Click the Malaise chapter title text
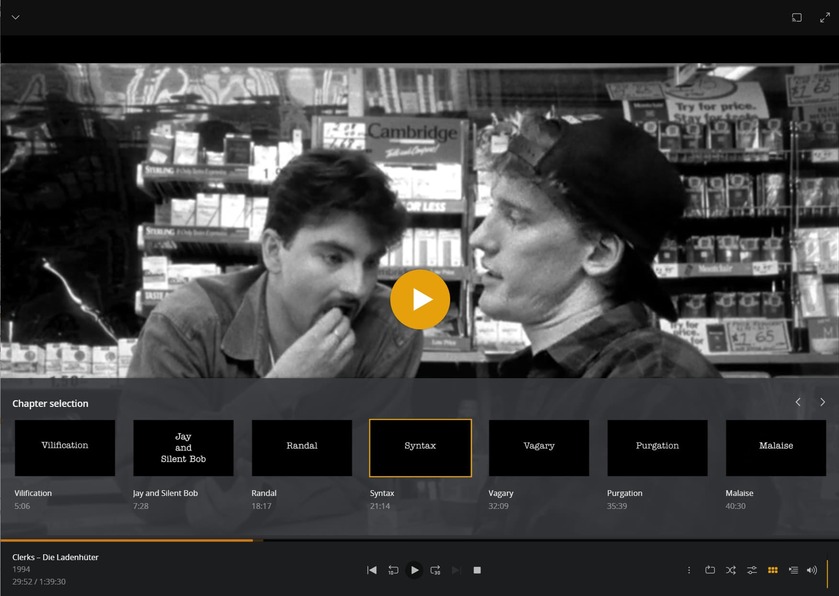The image size is (839, 596). click(739, 493)
